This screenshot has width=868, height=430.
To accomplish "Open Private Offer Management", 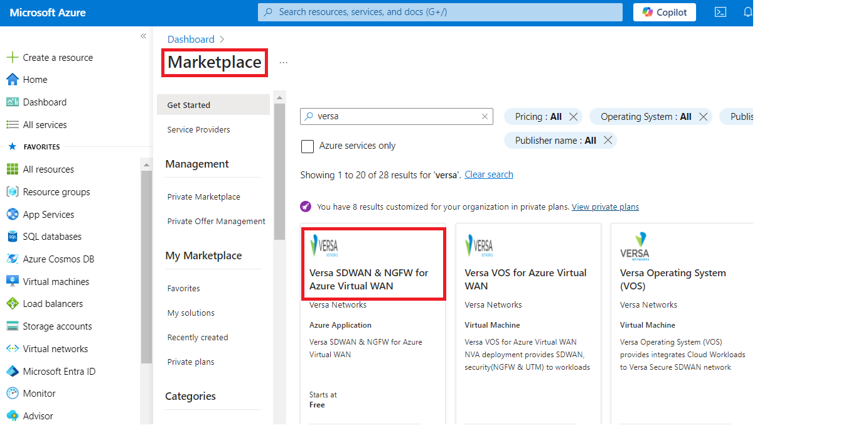I will pyautogui.click(x=217, y=221).
